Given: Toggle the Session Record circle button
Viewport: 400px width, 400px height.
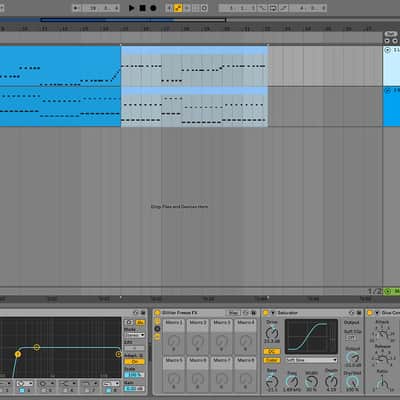Looking at the screenshot, I should coord(204,8).
